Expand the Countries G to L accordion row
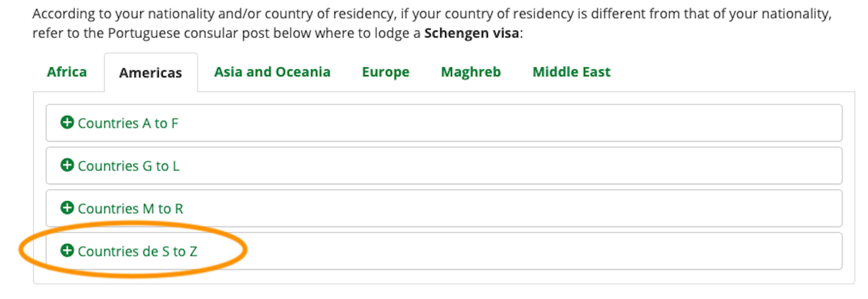Image resolution: width=868 pixels, height=299 pixels. click(444, 166)
